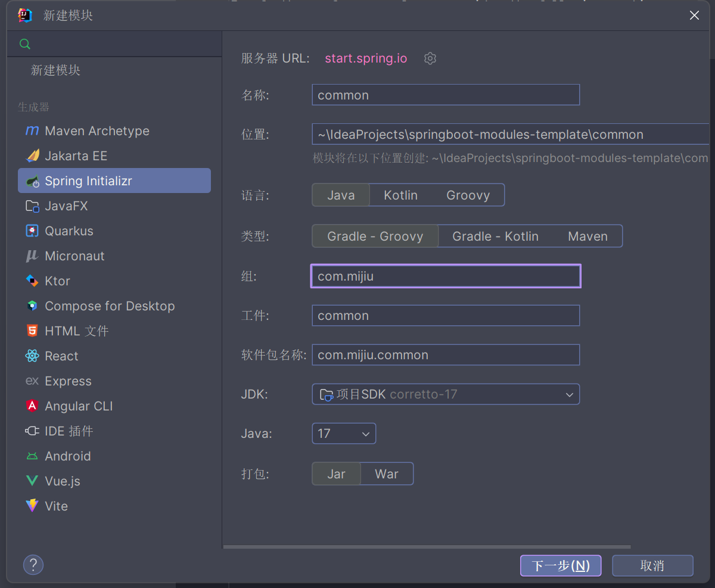Select War packaging

387,474
